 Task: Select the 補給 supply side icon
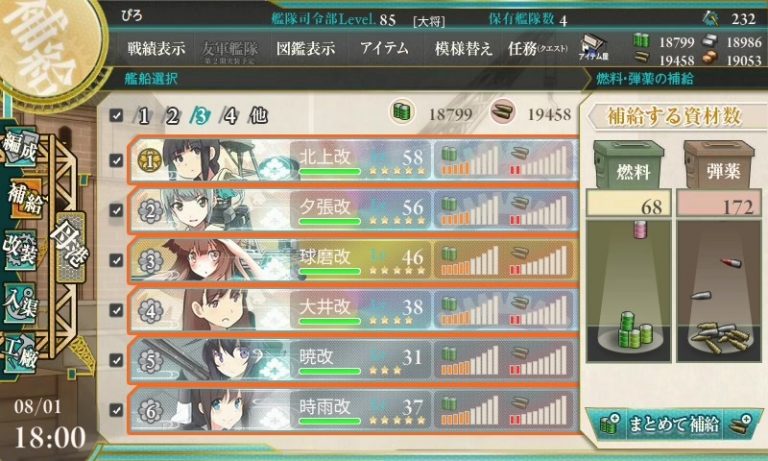pyautogui.click(x=23, y=198)
